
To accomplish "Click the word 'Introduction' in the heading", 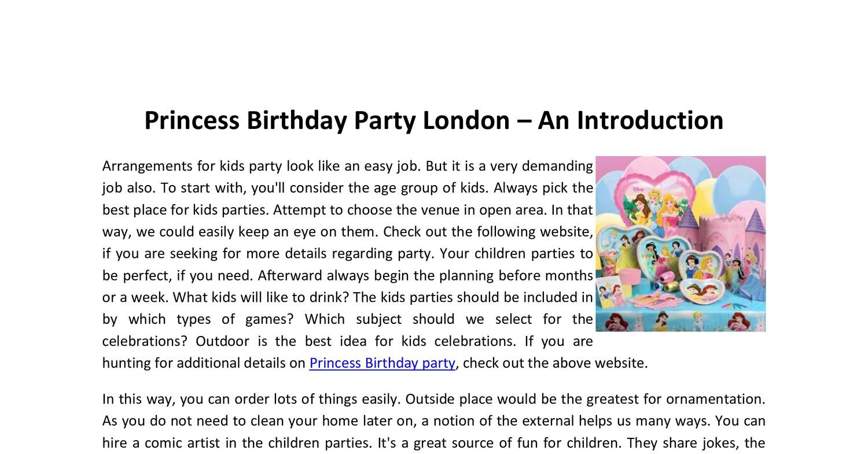I will 650,121.
